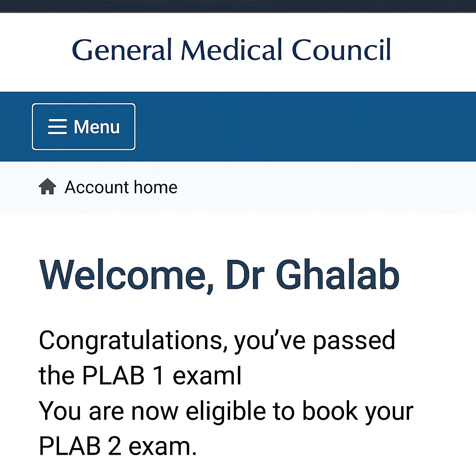Click the Welcome, Dr Ghalab heading

pos(219,276)
